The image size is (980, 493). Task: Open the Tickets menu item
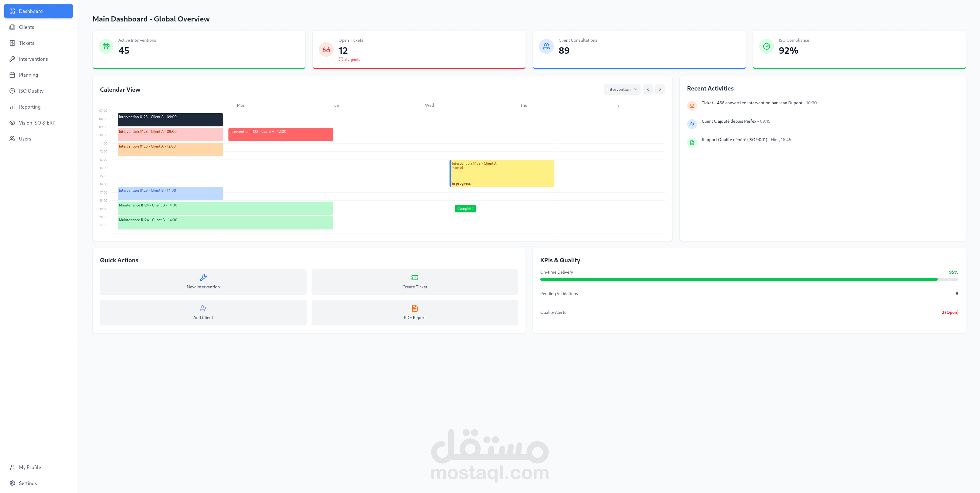click(38, 43)
